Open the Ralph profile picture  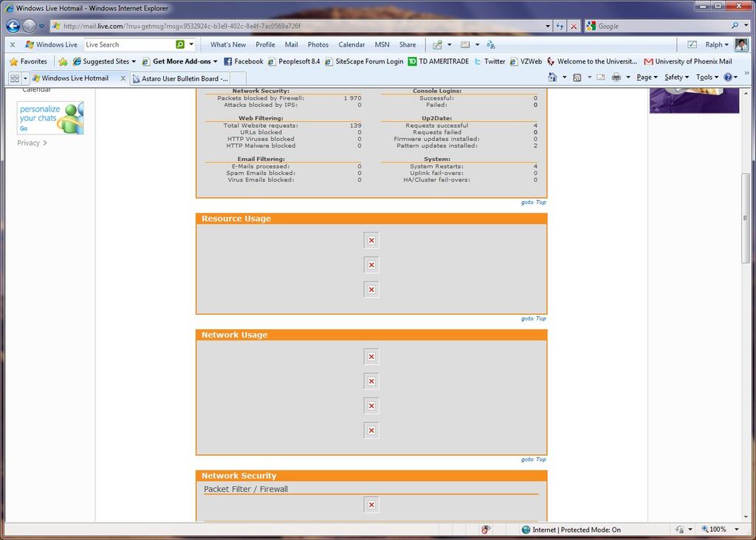[741, 44]
